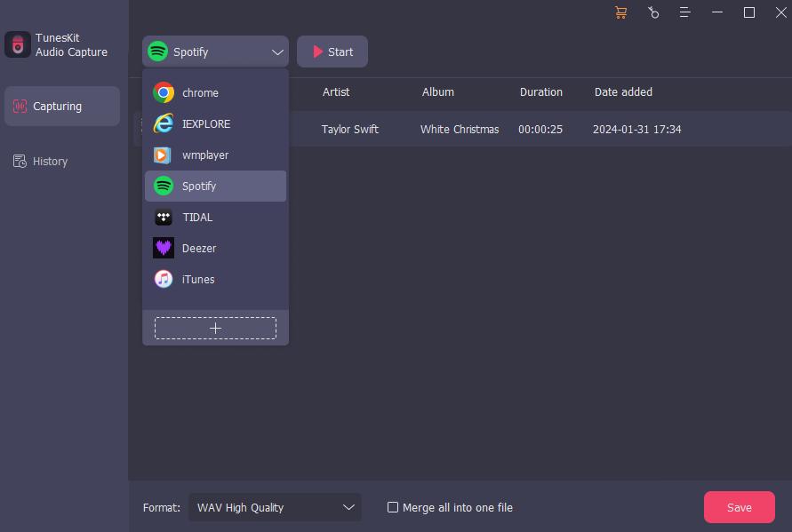This screenshot has height=532, width=792.
Task: Select the TIDAL streaming icon
Action: coord(164,217)
